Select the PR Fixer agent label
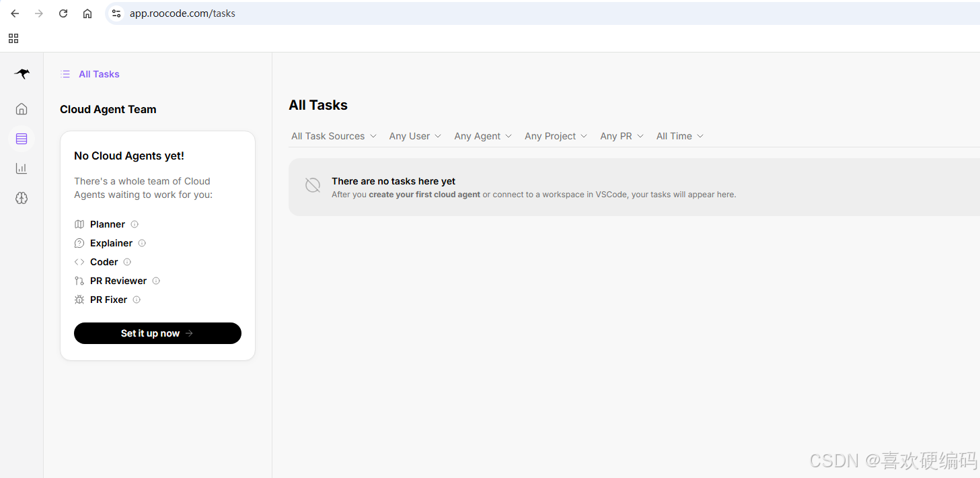Viewport: 980px width, 478px height. pyautogui.click(x=109, y=300)
